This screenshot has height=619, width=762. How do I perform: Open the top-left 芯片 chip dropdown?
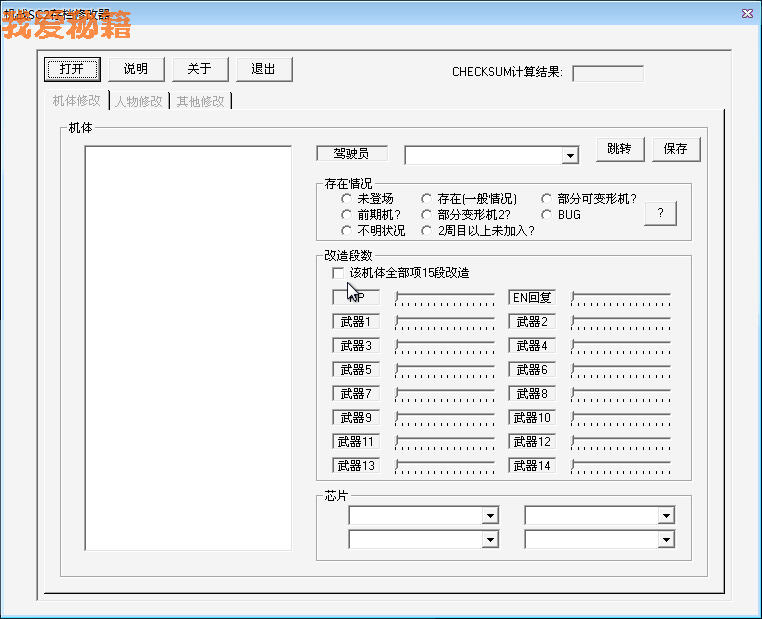coord(490,516)
